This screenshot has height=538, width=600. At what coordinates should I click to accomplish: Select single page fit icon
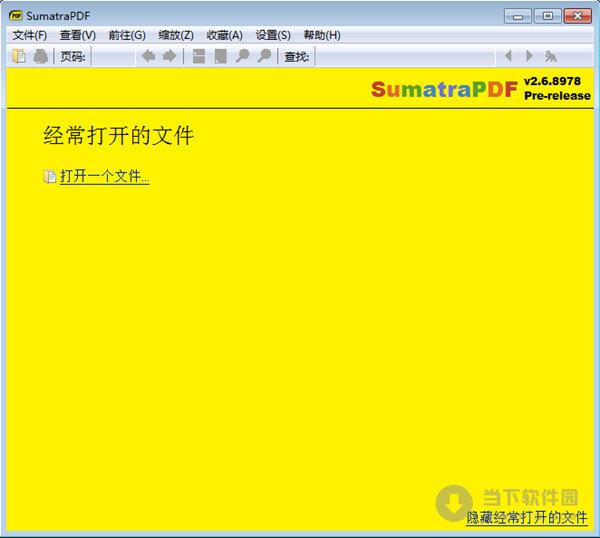pyautogui.click(x=220, y=56)
